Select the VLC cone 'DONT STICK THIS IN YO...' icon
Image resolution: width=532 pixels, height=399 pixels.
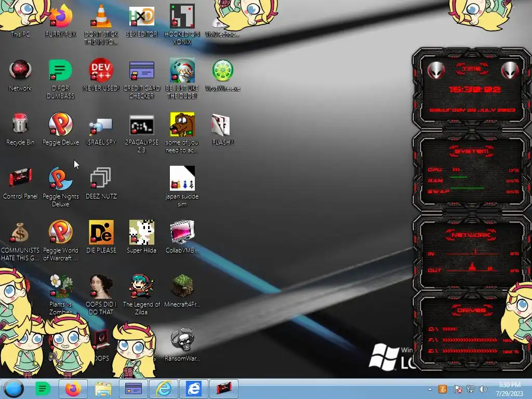(101, 24)
